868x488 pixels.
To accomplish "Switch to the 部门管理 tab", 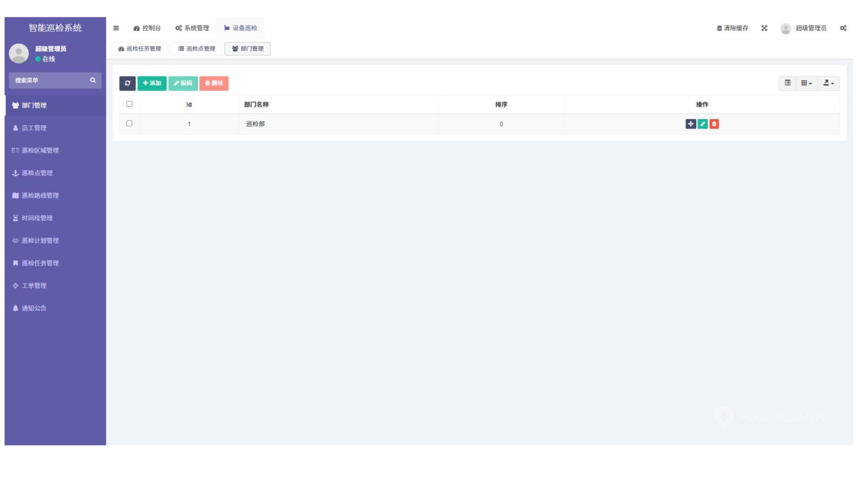I will coord(247,49).
